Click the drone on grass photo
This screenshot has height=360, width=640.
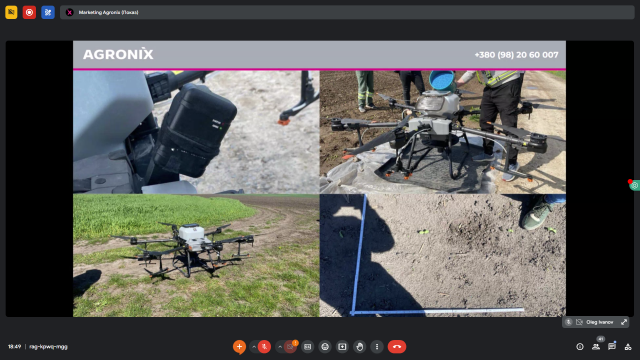coord(196,256)
